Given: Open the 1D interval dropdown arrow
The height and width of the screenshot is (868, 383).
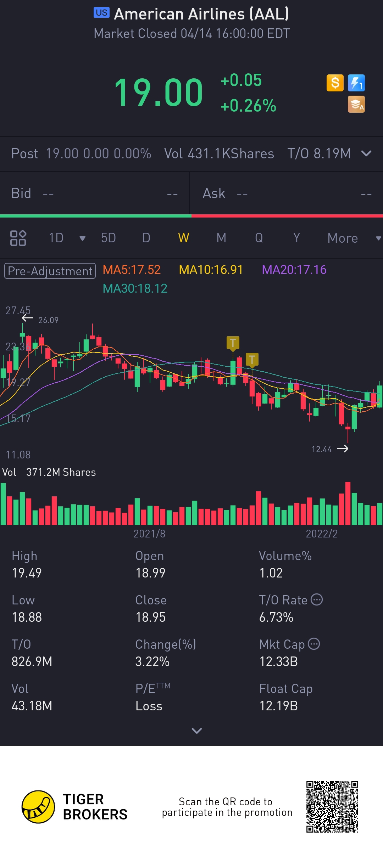Looking at the screenshot, I should point(82,238).
